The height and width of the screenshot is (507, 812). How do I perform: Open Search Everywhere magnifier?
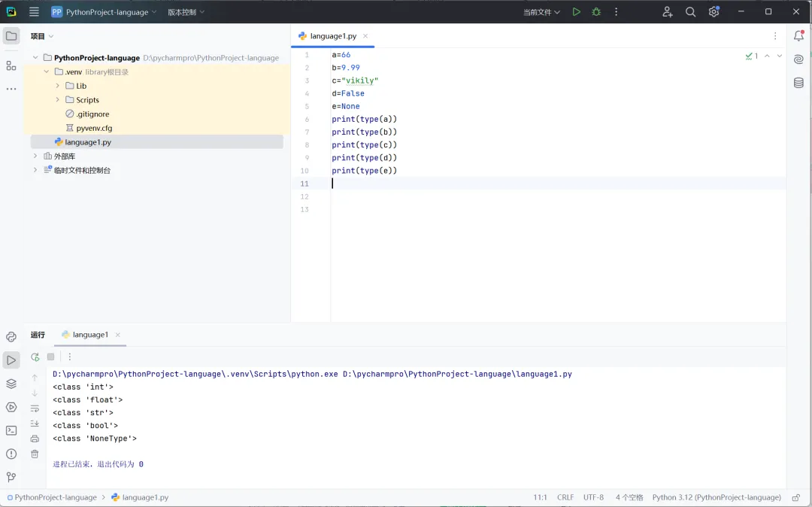(690, 12)
